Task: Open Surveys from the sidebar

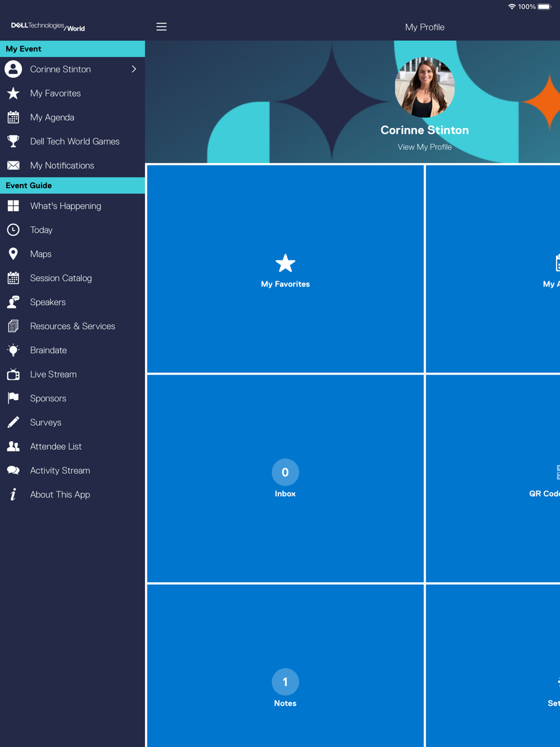Action: [x=72, y=422]
